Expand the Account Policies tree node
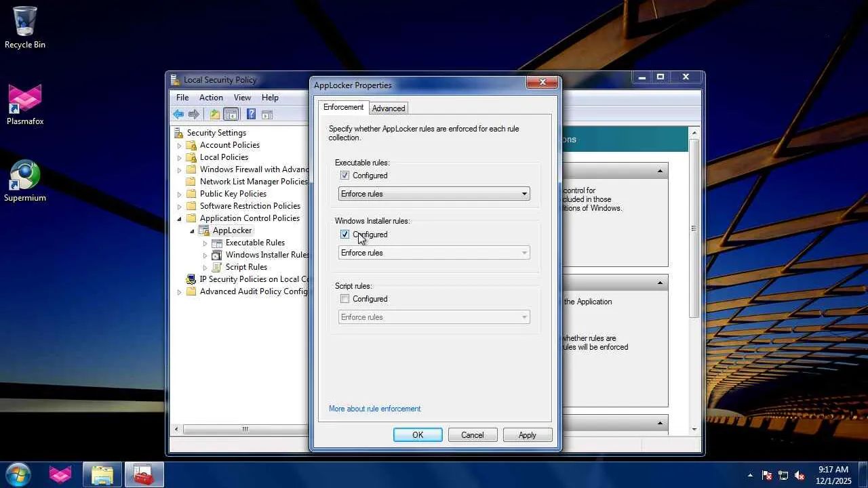This screenshot has height=488, width=868. 180,146
